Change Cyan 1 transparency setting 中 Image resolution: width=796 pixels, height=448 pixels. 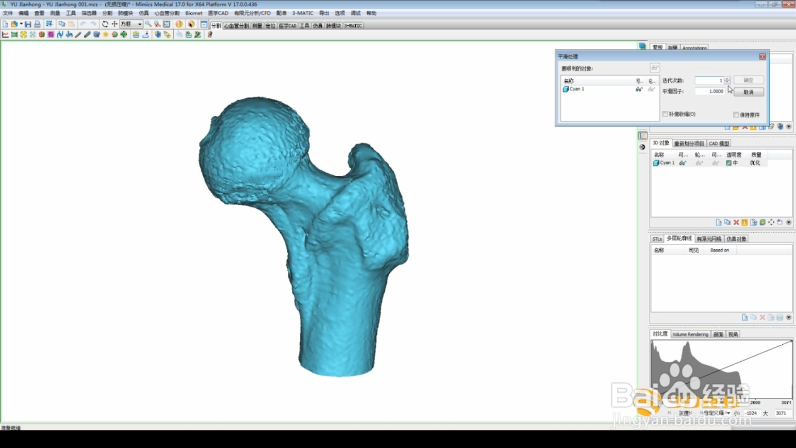tap(732, 163)
